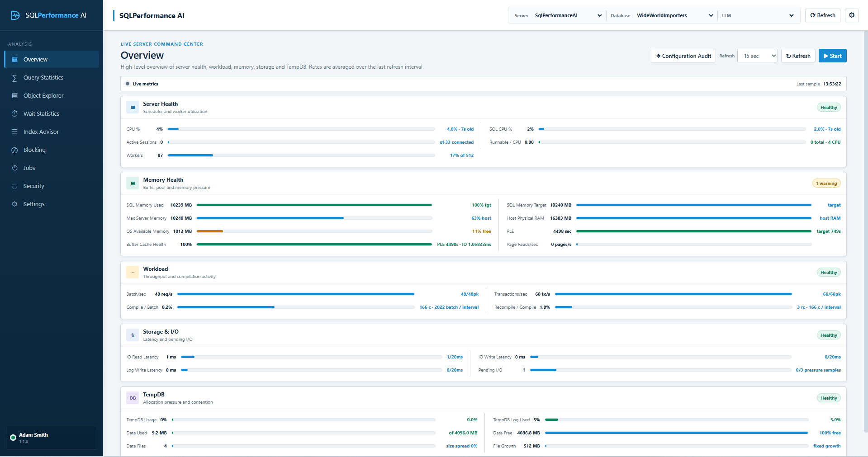This screenshot has width=868, height=457.
Task: Click the Storage & I/O Healthy badge
Action: (829, 335)
